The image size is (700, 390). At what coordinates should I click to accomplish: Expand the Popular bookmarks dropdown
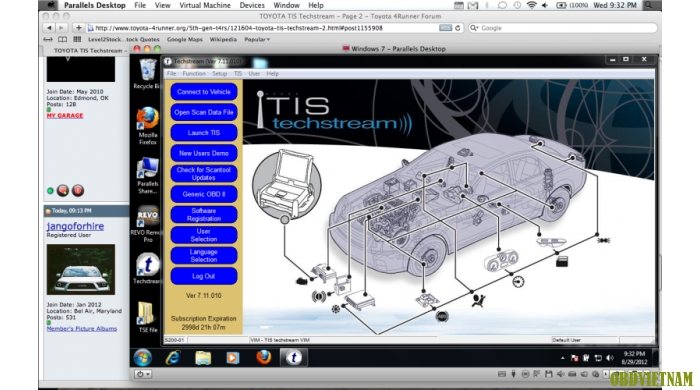click(257, 39)
